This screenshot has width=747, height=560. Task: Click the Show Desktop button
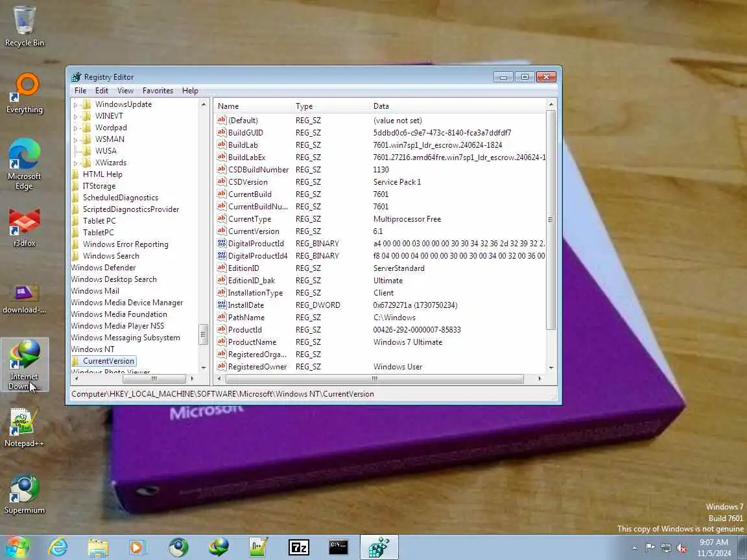coord(742,547)
